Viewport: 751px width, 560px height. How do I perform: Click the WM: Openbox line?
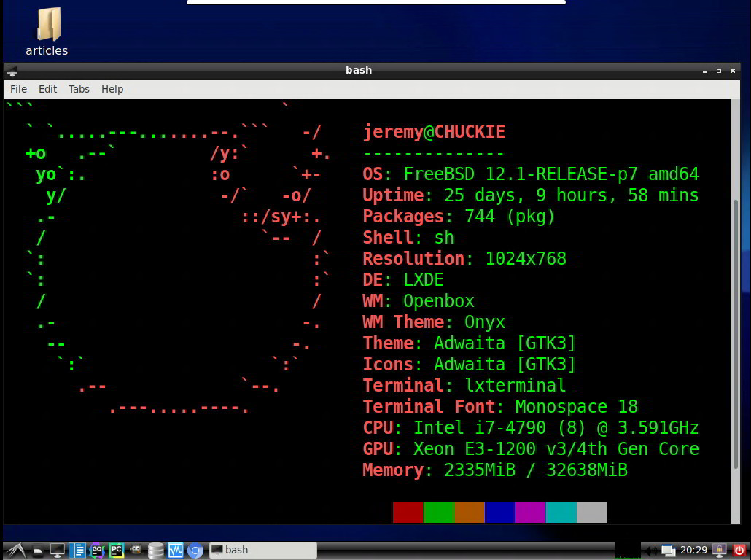419,301
